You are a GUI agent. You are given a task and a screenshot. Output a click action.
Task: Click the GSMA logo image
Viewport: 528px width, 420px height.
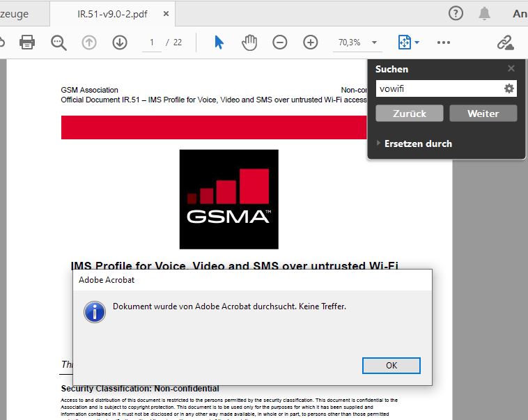229,199
